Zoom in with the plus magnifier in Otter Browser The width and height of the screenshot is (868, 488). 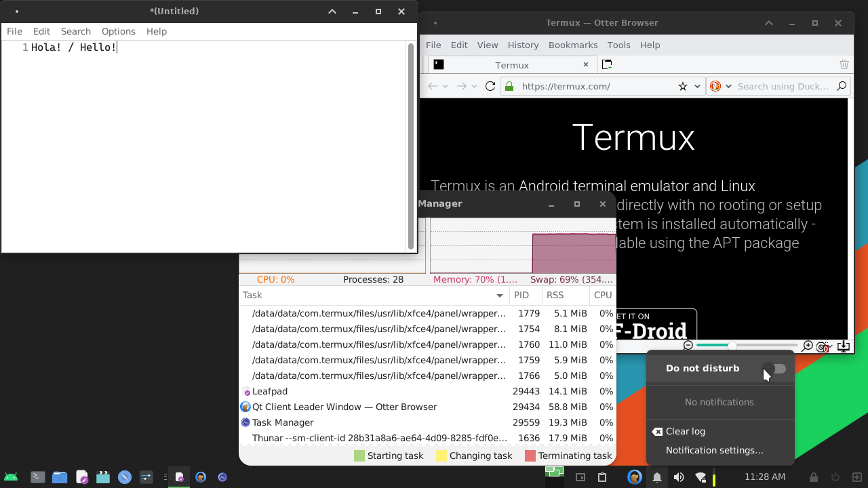pos(807,346)
